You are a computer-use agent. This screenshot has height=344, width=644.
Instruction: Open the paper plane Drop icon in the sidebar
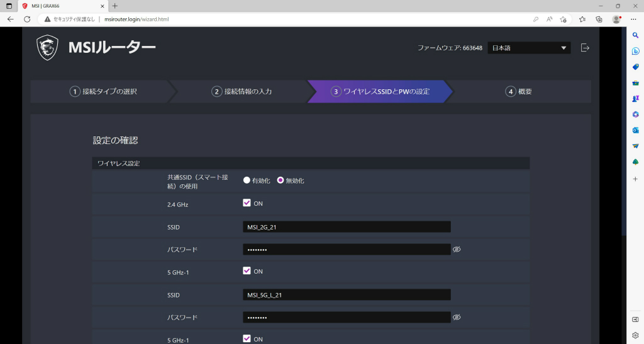pos(635,146)
